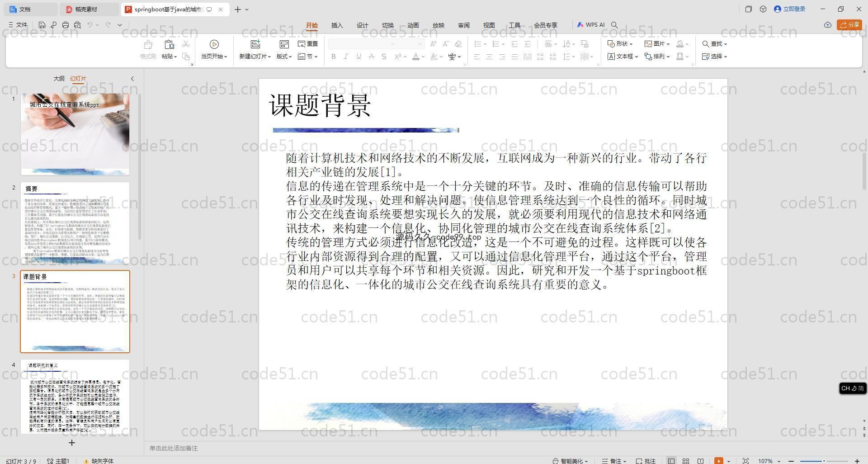Image resolution: width=868 pixels, height=464 pixels.
Task: Click the Reset (重置) slide button
Action: 308,44
